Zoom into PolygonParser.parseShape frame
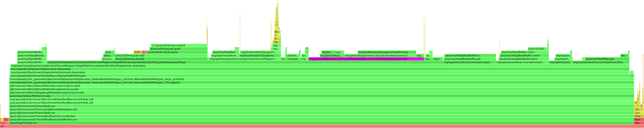This screenshot has height=128, width=644. click(245, 62)
